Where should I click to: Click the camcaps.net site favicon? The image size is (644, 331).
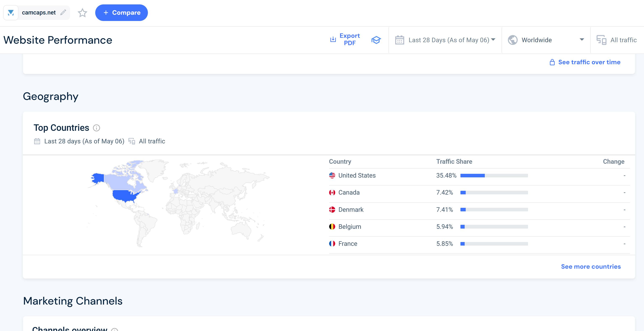point(11,13)
